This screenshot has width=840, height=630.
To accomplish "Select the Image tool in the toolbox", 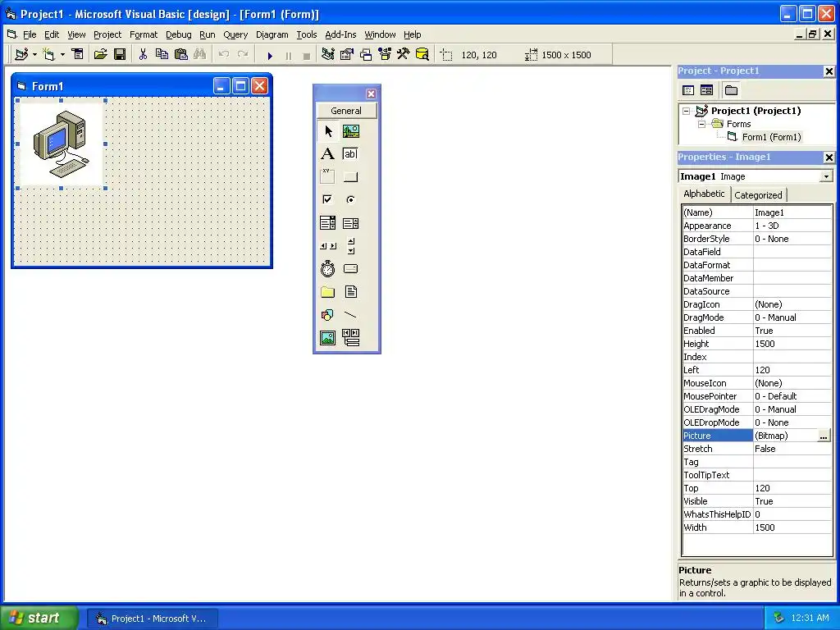I will (328, 337).
